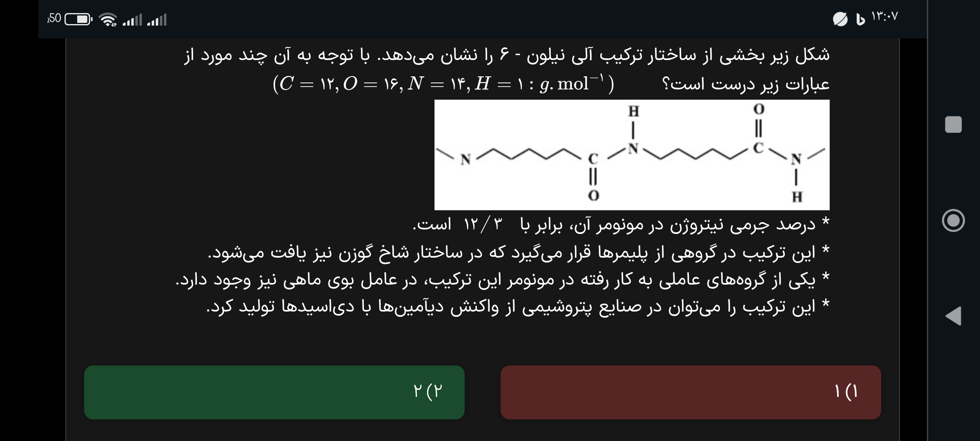Tap the question's first line about nylon-6
980x441 pixels.
[506, 55]
